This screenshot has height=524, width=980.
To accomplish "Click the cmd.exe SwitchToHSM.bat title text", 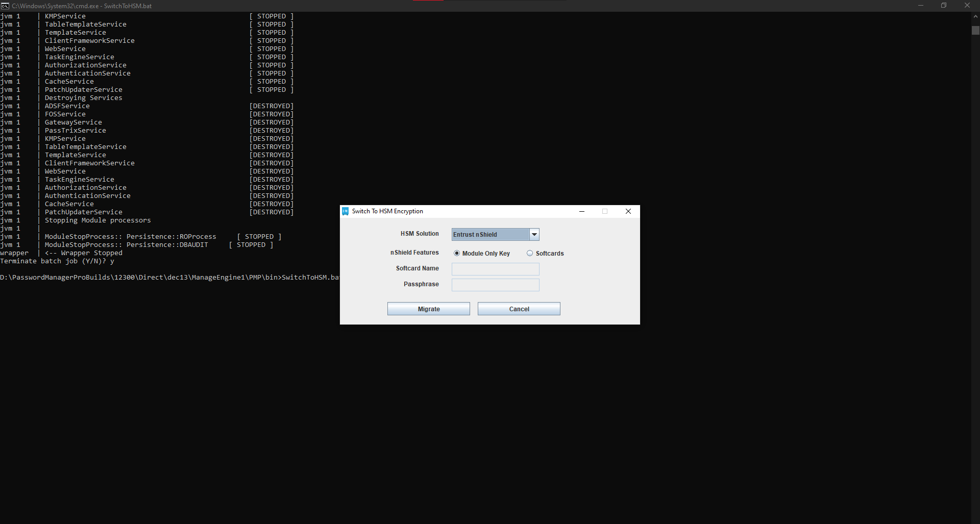I will tap(82, 6).
